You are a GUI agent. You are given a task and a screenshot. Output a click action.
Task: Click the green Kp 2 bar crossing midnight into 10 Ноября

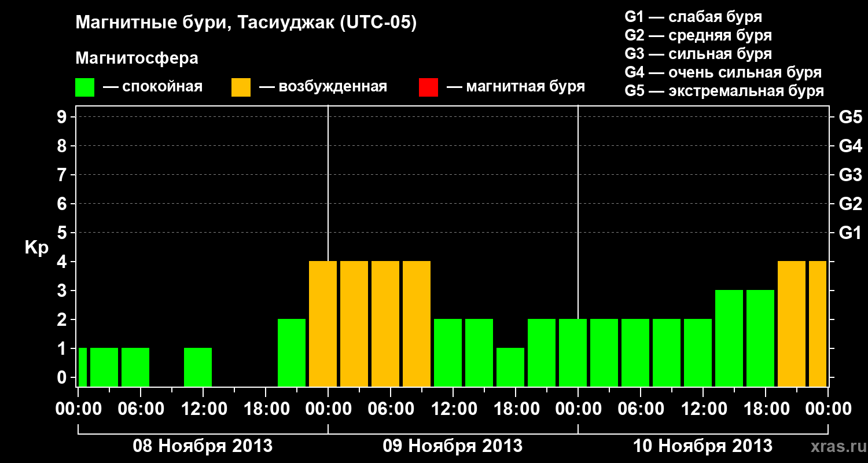(573, 352)
